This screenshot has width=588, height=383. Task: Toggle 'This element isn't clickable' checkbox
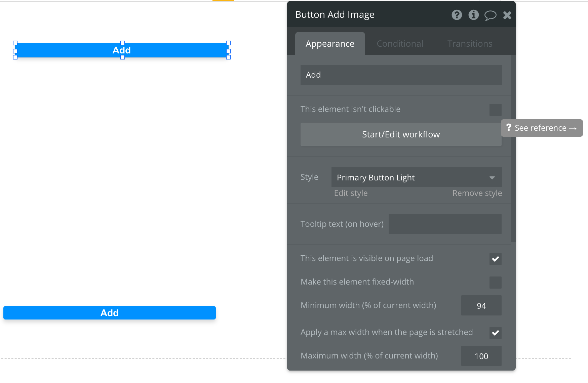(x=495, y=110)
